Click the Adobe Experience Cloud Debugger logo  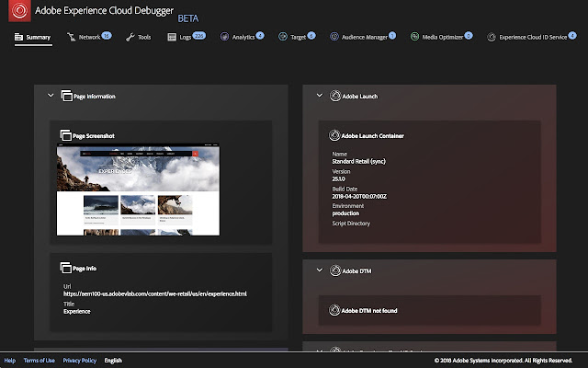[19, 10]
